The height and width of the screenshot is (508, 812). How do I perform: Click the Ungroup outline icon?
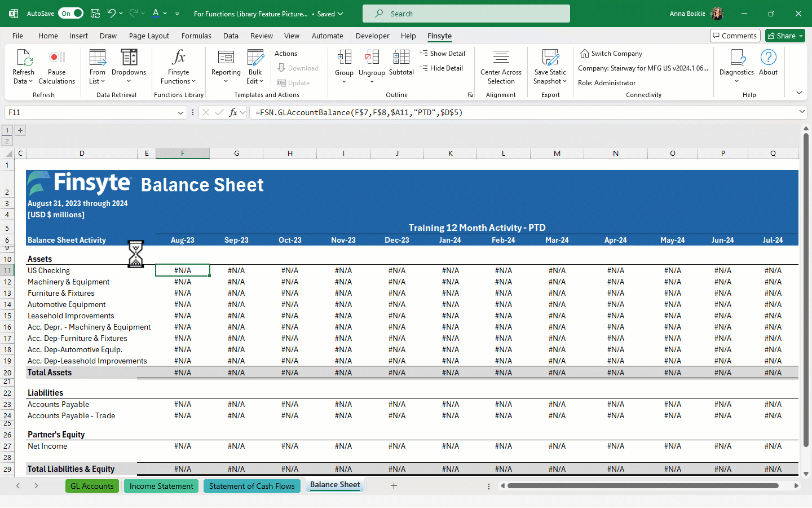[372, 58]
